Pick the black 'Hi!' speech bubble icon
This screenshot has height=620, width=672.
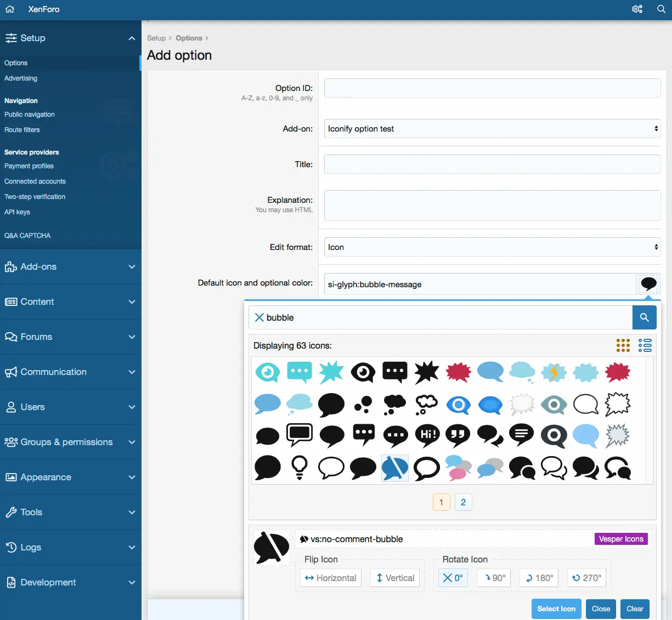427,436
